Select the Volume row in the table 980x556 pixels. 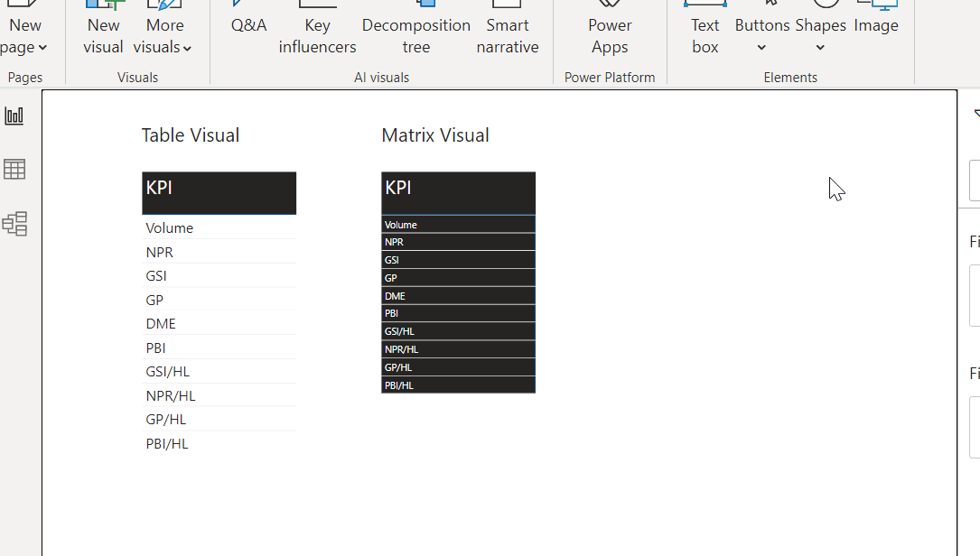219,228
